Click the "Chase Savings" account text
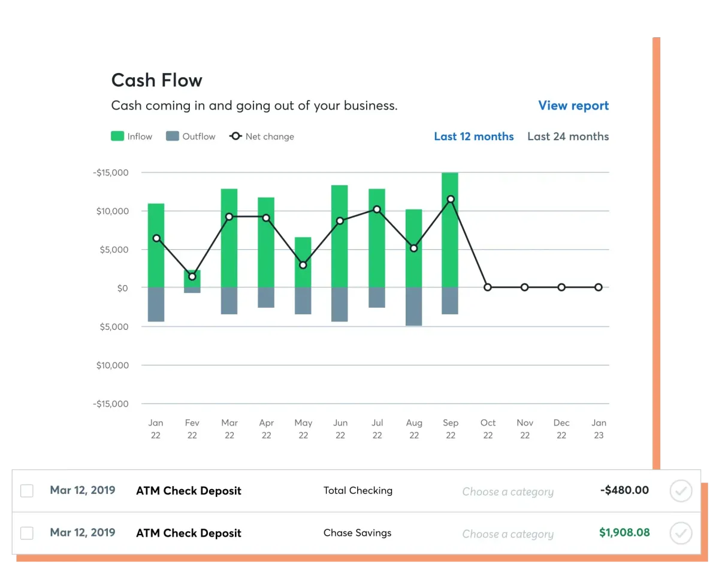The width and height of the screenshot is (719, 588). [x=357, y=532]
